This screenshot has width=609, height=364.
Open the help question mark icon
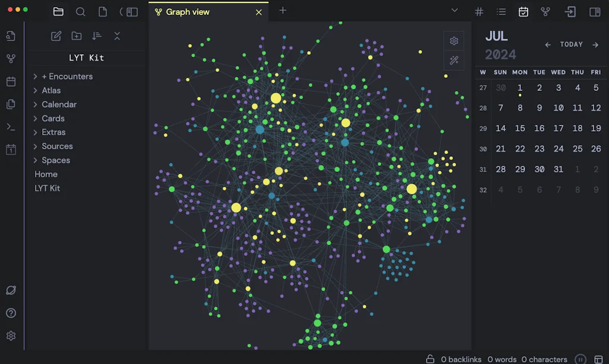click(11, 313)
